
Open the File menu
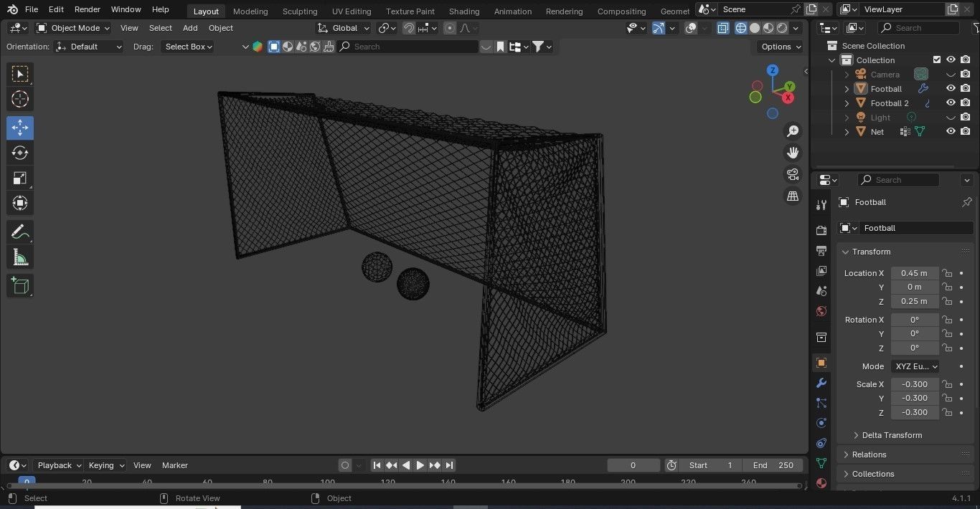tap(32, 9)
